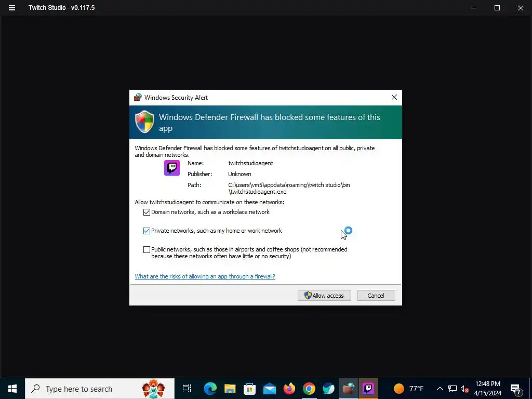Open Task View from taskbar
Image resolution: width=532 pixels, height=399 pixels.
point(187,389)
